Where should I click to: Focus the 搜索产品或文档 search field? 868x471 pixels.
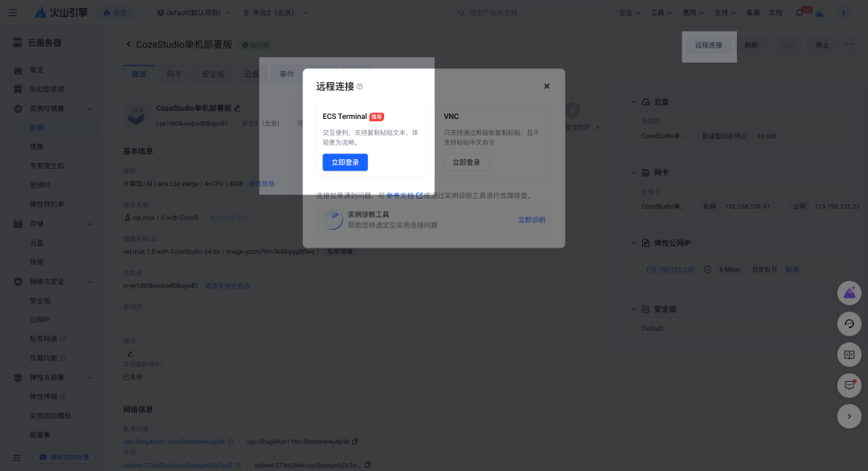[531, 13]
